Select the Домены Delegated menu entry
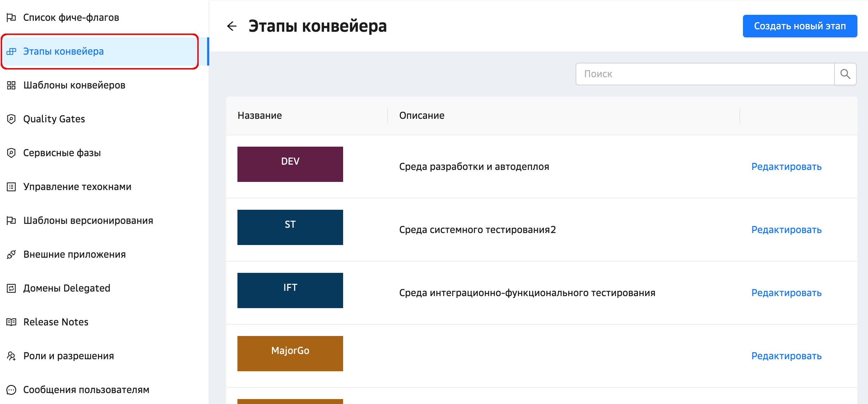Image resolution: width=868 pixels, height=404 pixels. coord(67,288)
